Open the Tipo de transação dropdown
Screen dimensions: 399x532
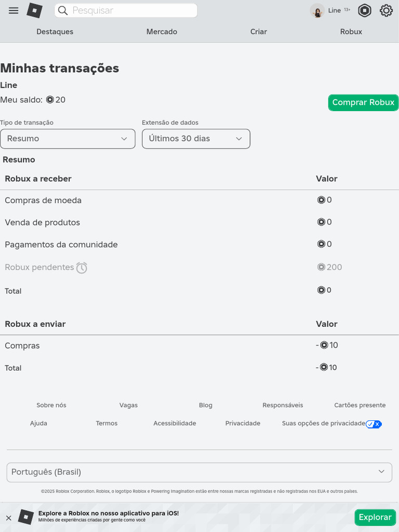pyautogui.click(x=68, y=139)
